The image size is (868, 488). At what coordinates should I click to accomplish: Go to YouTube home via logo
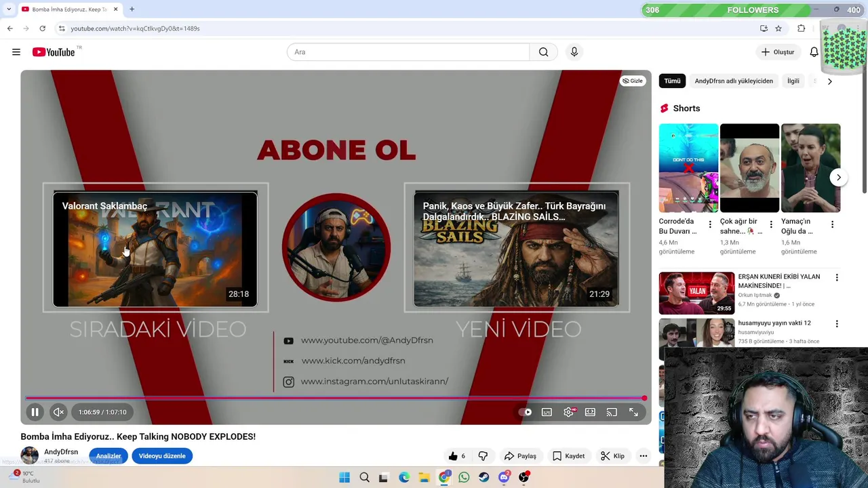[x=54, y=52]
